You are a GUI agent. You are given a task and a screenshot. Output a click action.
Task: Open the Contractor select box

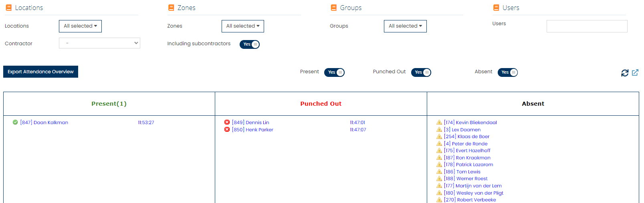point(99,43)
